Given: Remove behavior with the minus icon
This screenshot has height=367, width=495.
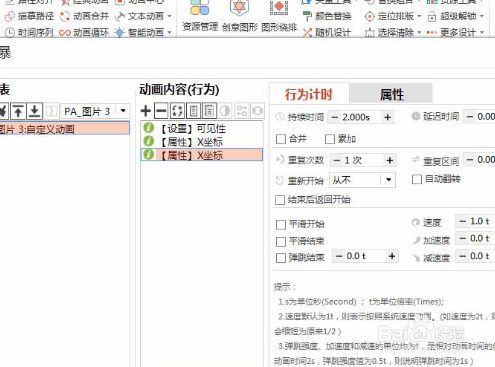Looking at the screenshot, I should pos(161,111).
